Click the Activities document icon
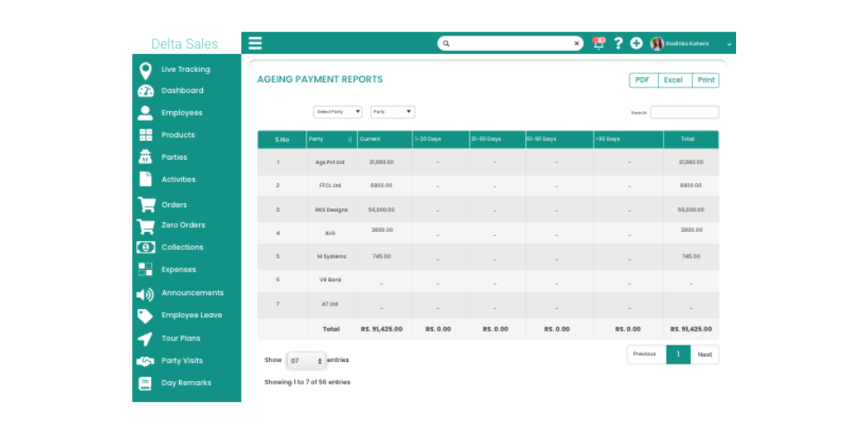The width and height of the screenshot is (868, 434). 145,180
